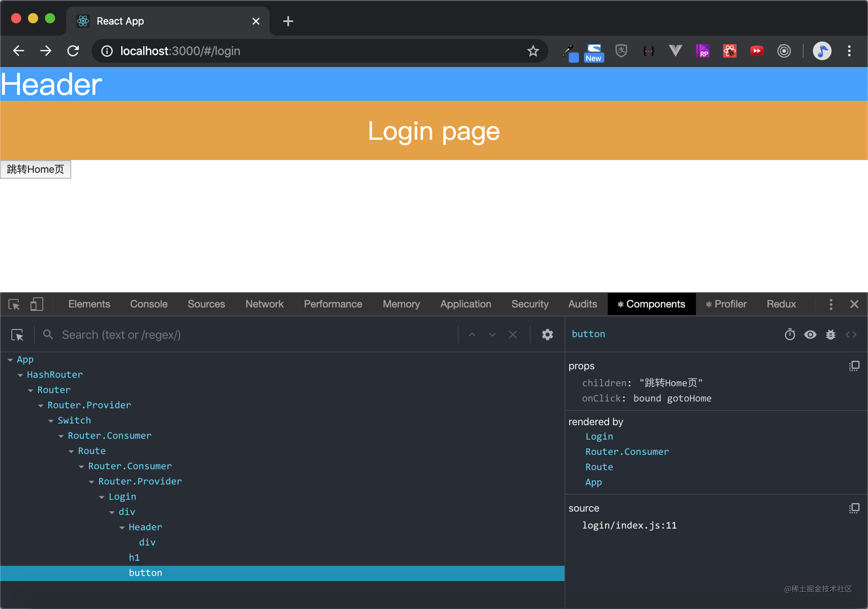Activate DevTools inspect element picker
Screen dimensions: 868x609
coord(14,304)
